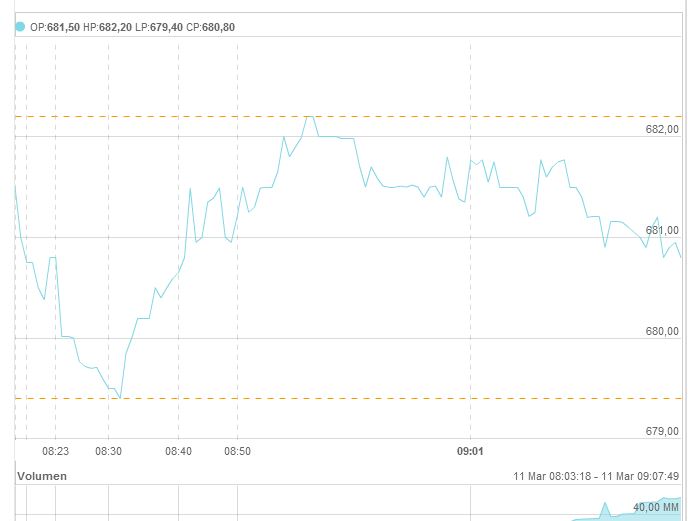Select the LP:679,40 low price value

[159, 27]
